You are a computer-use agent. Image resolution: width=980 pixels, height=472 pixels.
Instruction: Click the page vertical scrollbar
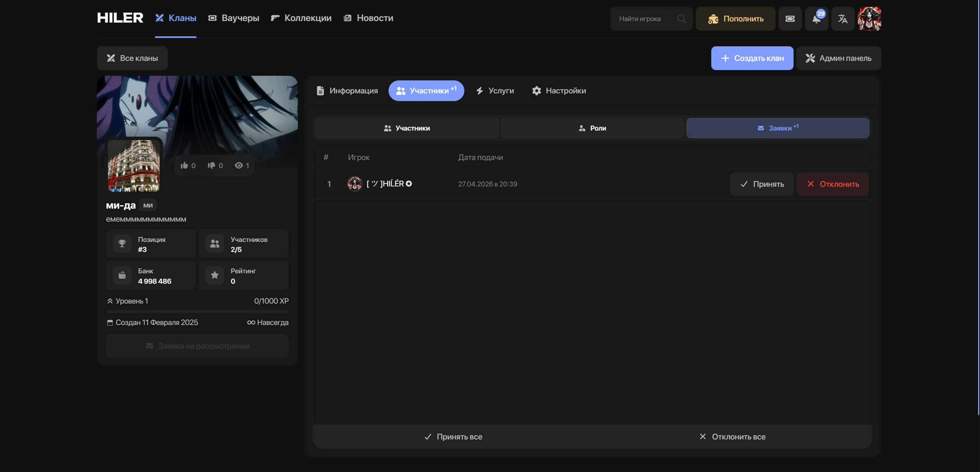978,207
